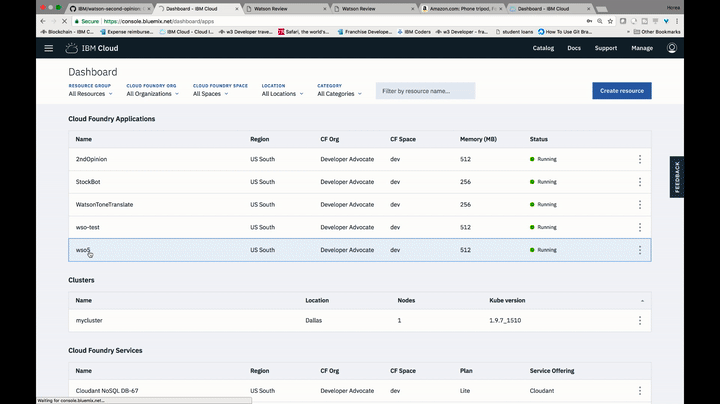Click the Kube version column header
The height and width of the screenshot is (404, 720).
click(507, 301)
